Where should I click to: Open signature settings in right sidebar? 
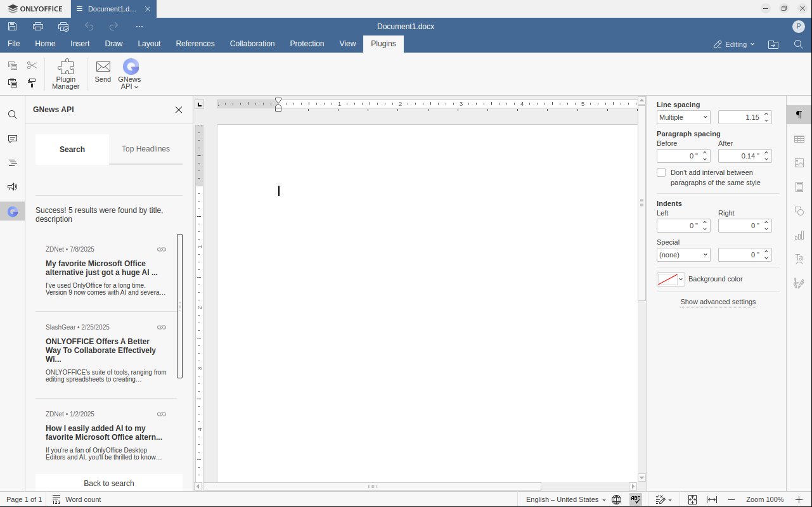[799, 283]
